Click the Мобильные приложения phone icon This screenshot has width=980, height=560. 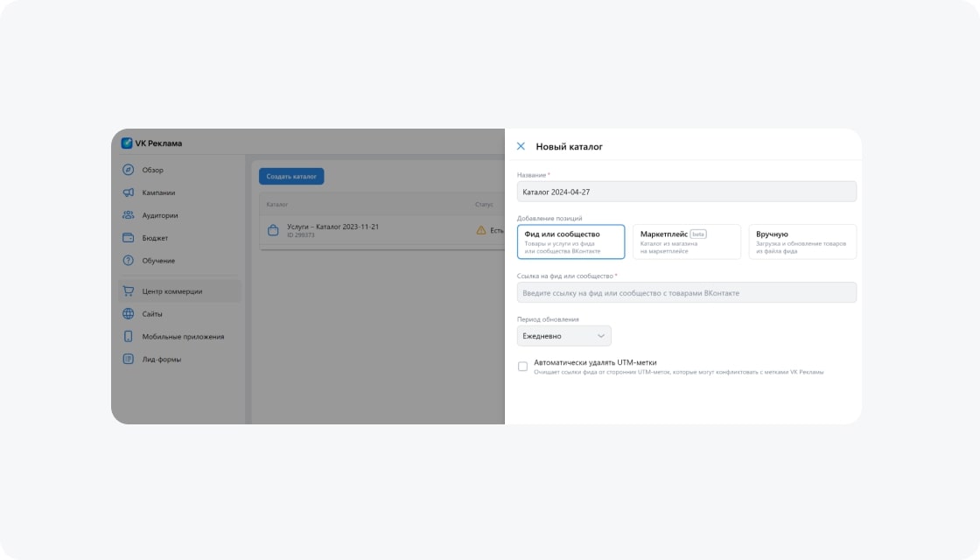(128, 336)
